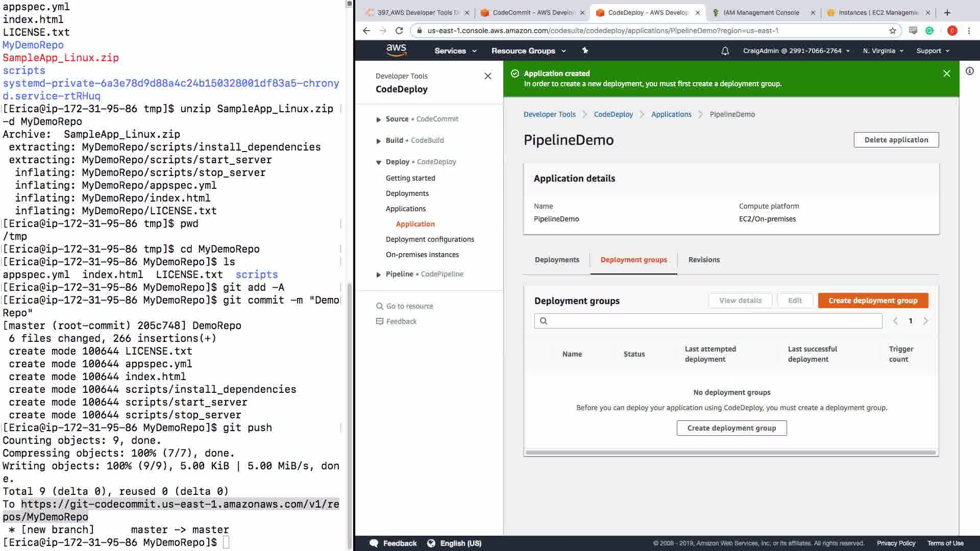Switch to the Revisions tab
Screen dimensions: 980x551
(x=703, y=260)
